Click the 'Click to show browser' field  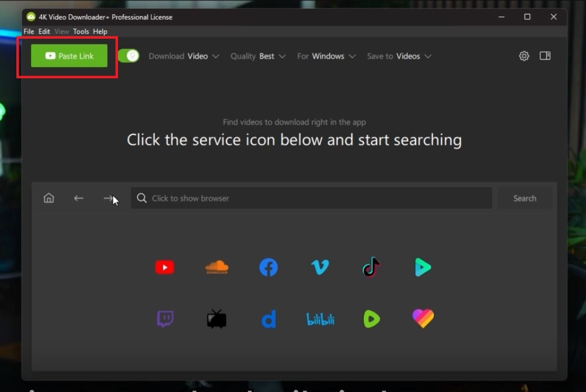click(x=311, y=198)
